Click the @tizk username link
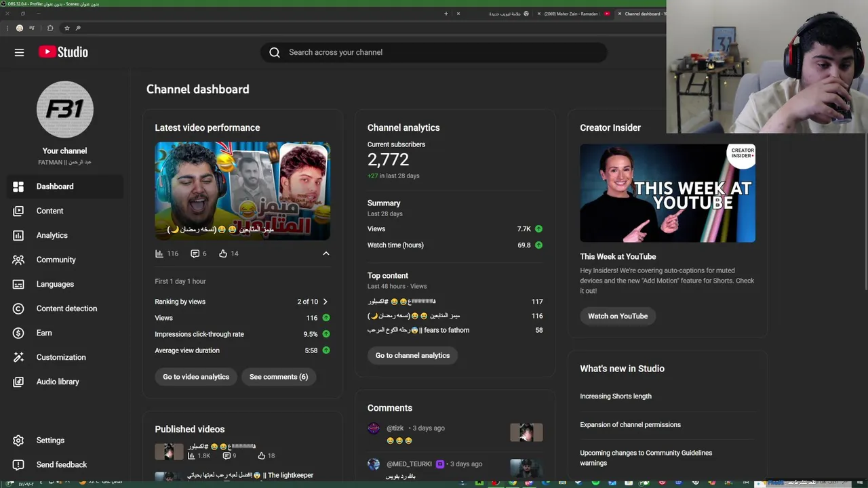This screenshot has width=868, height=488. 395,428
